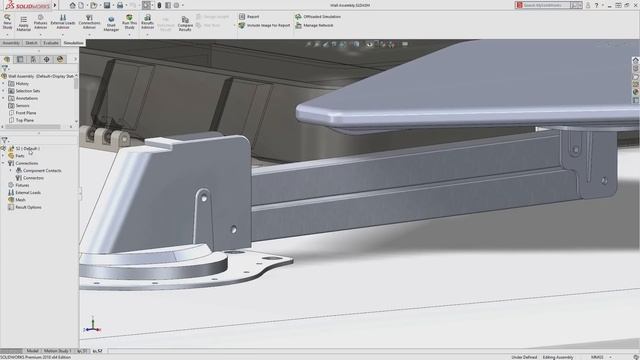Open dropdown under External Loads Advisor
The width and height of the screenshot is (640, 360).
[x=63, y=35]
